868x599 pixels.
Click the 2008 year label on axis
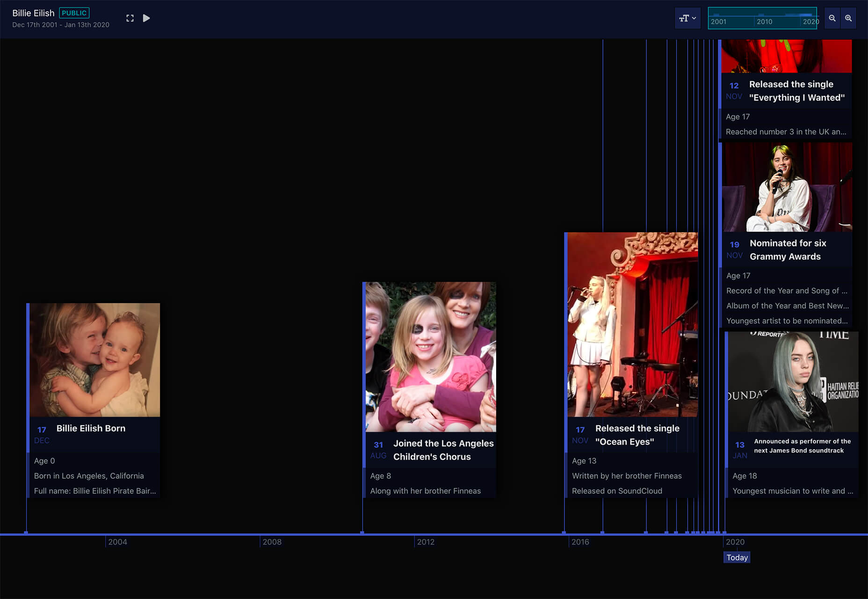(x=272, y=542)
